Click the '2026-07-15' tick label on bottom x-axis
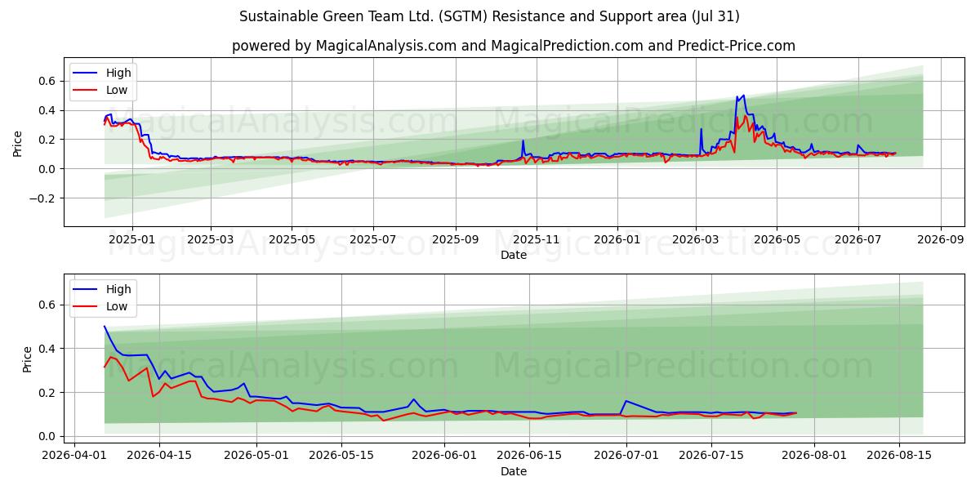The width and height of the screenshot is (980, 490). coord(711,457)
